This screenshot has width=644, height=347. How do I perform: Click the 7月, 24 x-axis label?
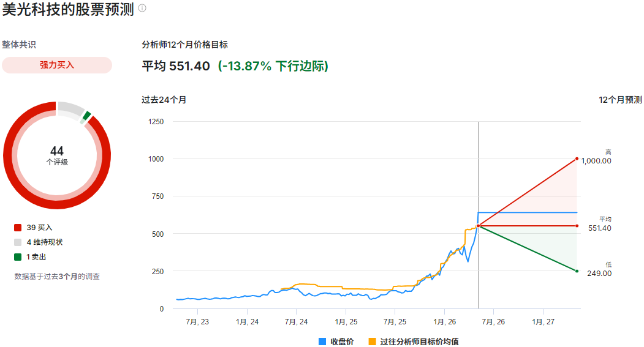(296, 322)
